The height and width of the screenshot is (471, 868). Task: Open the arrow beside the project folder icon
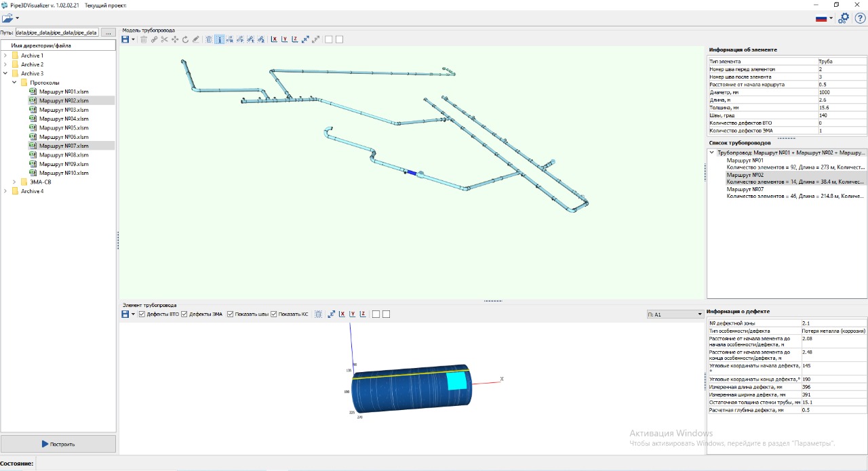[x=17, y=18]
